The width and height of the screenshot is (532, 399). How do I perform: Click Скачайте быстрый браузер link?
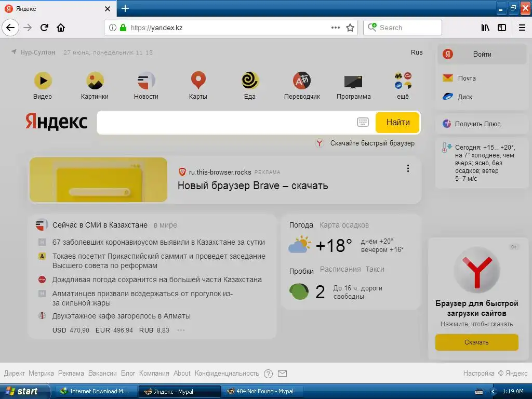(372, 143)
